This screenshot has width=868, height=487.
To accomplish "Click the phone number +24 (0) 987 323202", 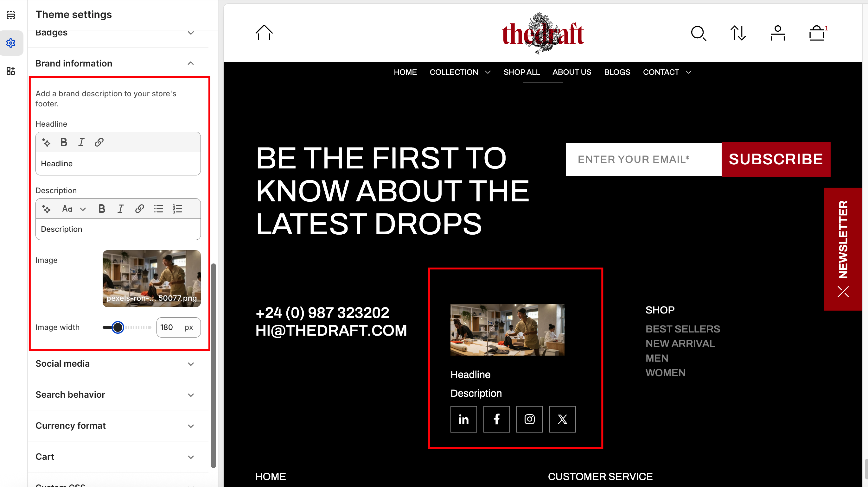I will 322,313.
